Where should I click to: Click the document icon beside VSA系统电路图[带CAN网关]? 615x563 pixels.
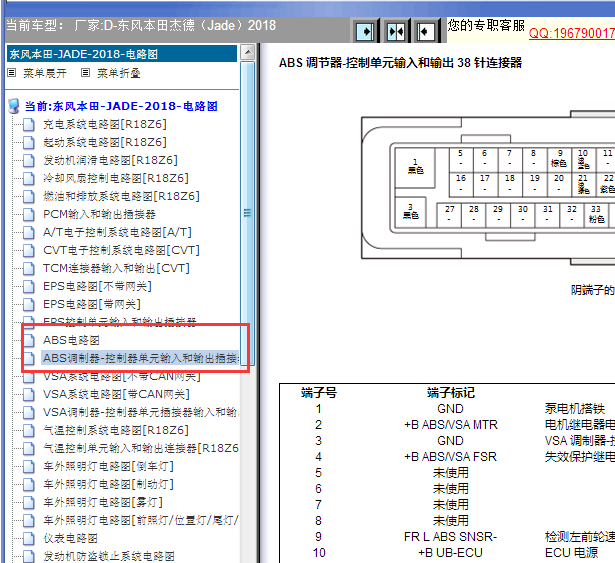point(29,395)
